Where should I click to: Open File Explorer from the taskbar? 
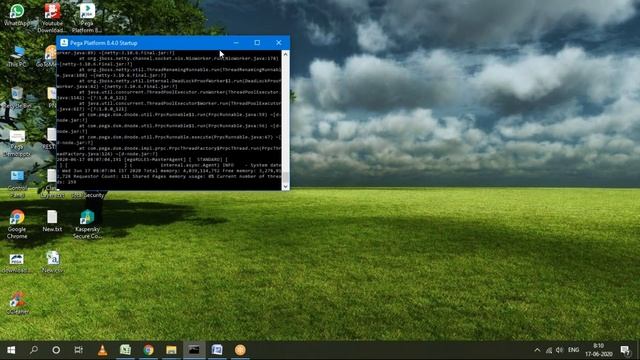coord(171,350)
